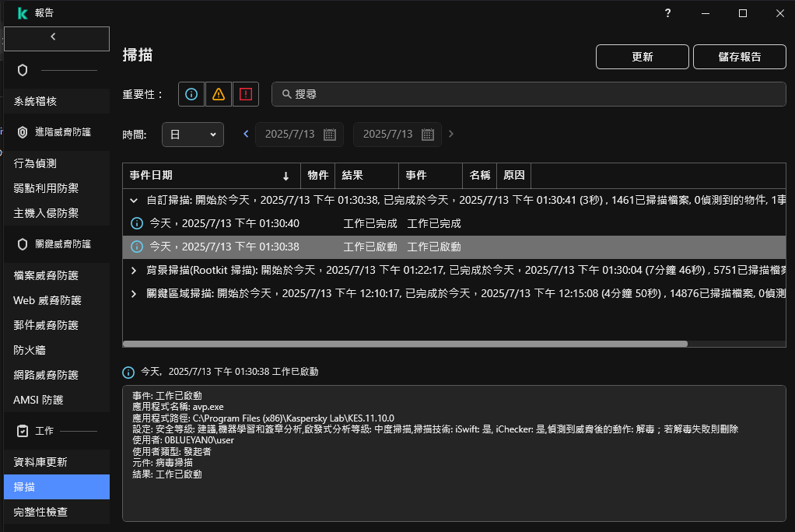Image resolution: width=795 pixels, height=532 pixels.
Task: Toggle the red critical severity filter
Action: pos(246,94)
